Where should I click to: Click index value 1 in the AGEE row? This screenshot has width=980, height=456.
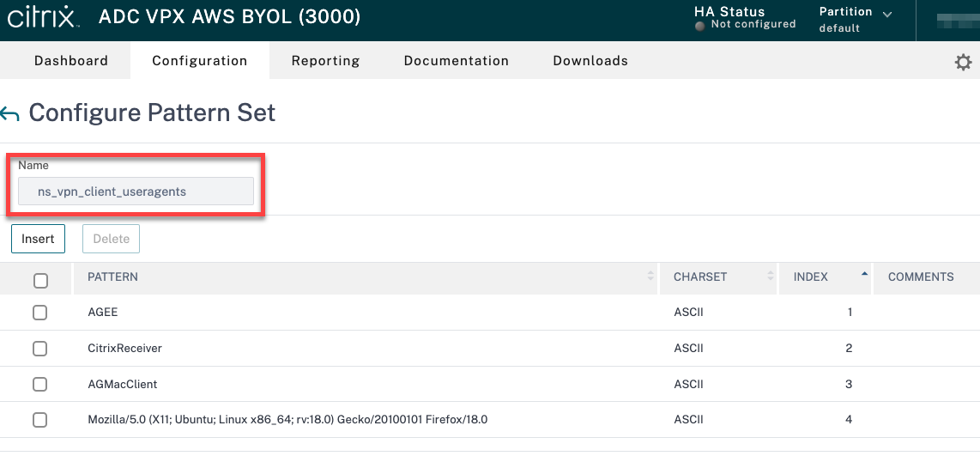click(x=850, y=312)
